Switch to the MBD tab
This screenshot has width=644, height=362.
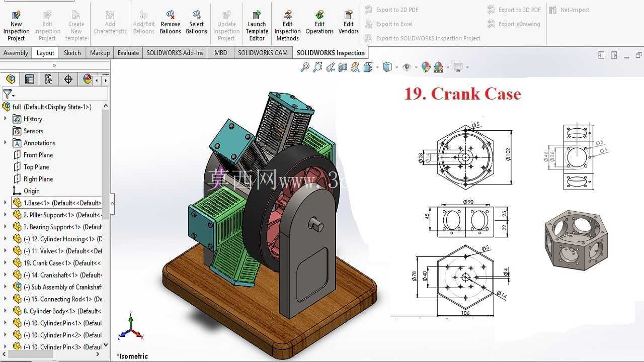click(x=220, y=53)
